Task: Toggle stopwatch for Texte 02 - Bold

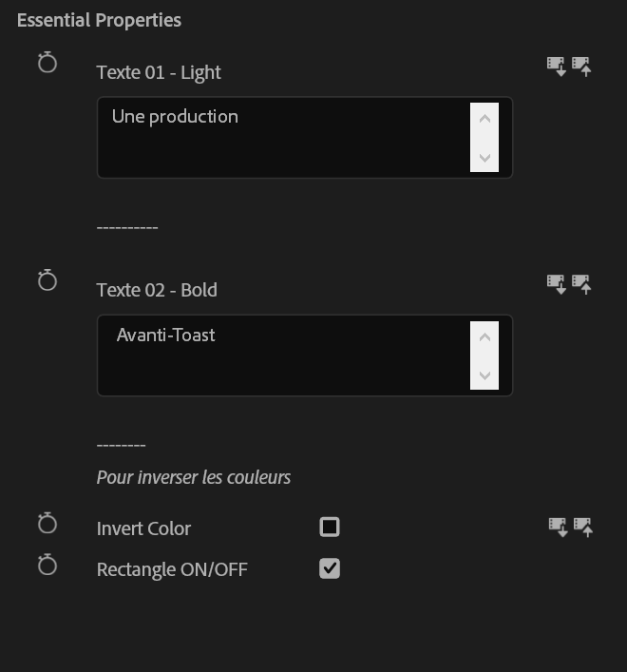Action: click(47, 281)
